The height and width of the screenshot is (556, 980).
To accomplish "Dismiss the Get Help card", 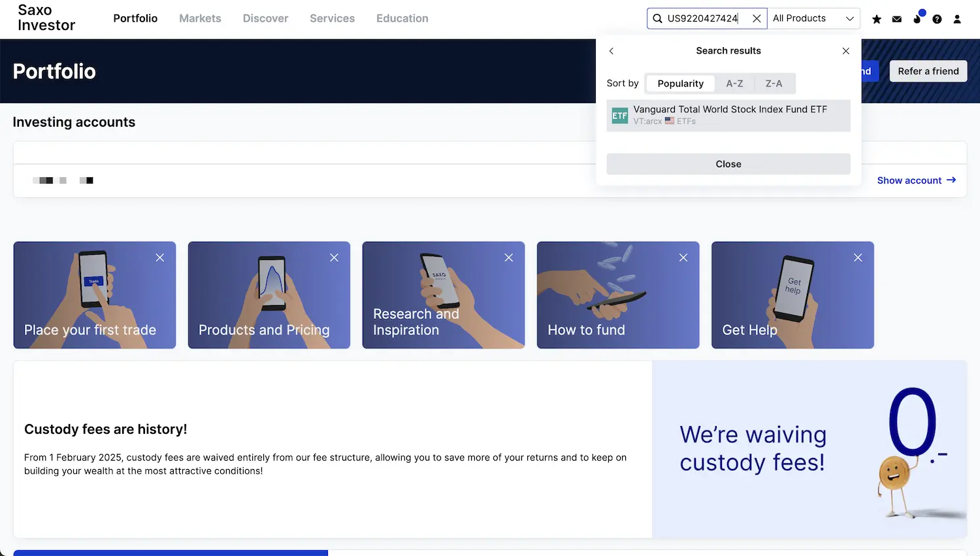I will [858, 258].
